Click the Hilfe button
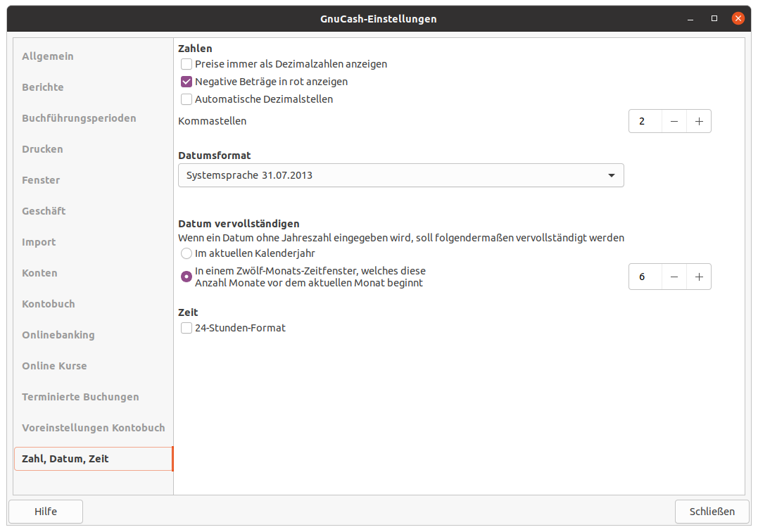 click(x=46, y=512)
